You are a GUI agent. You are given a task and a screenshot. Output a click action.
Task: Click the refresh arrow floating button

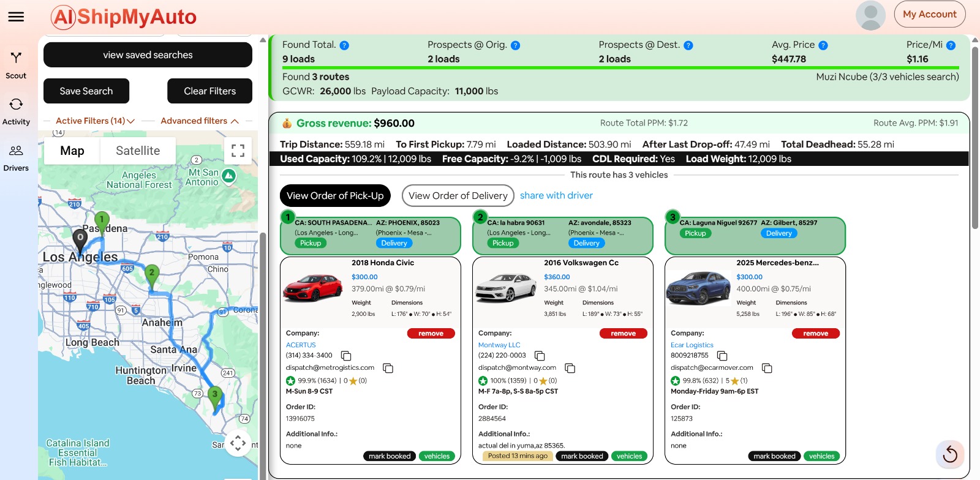coord(950,454)
